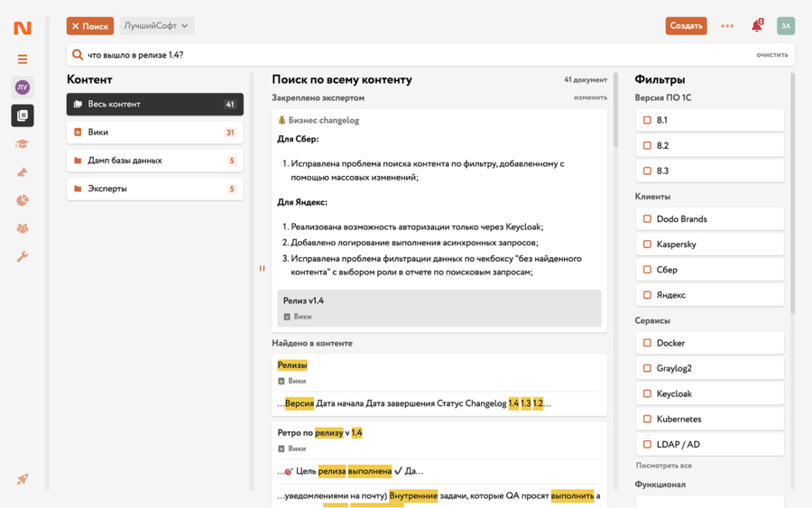Click the notification bell icon

(757, 25)
